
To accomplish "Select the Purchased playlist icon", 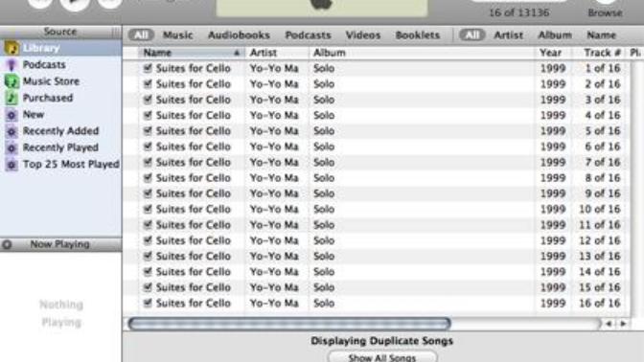I will (x=11, y=98).
